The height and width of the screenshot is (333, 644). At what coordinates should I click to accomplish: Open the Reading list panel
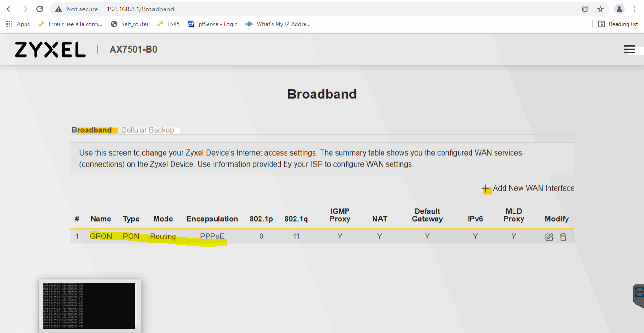[618, 24]
